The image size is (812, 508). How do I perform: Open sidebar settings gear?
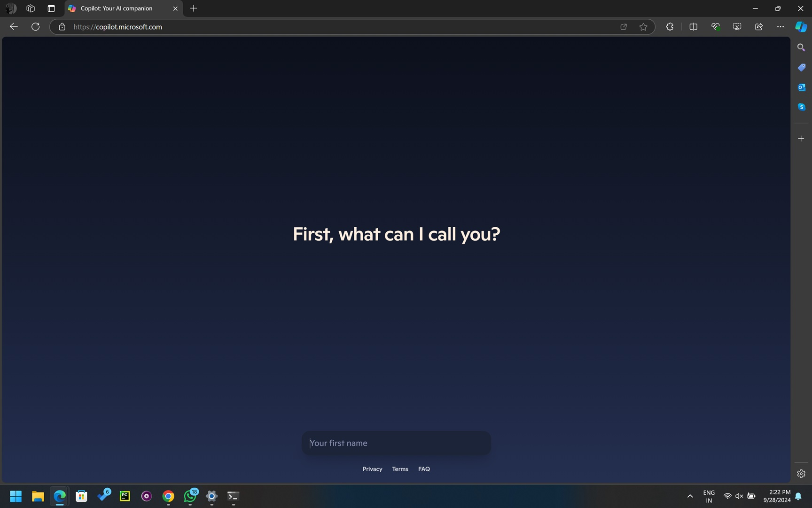[801, 474]
